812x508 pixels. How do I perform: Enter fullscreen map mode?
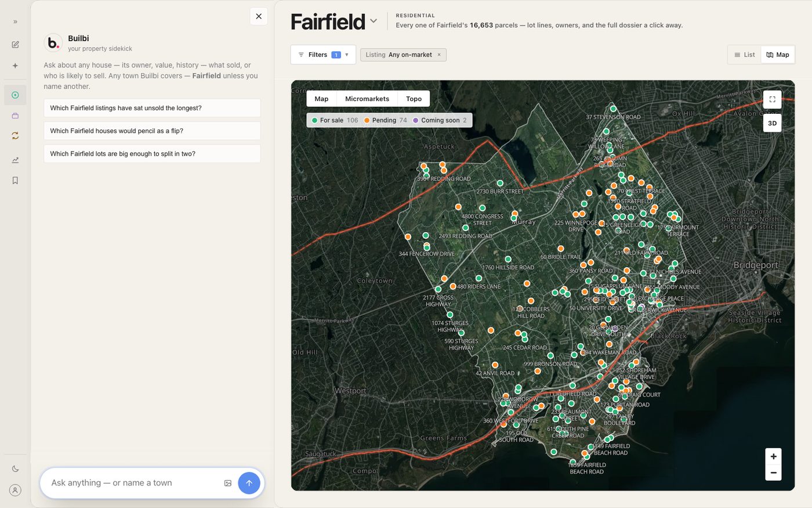pyautogui.click(x=773, y=99)
